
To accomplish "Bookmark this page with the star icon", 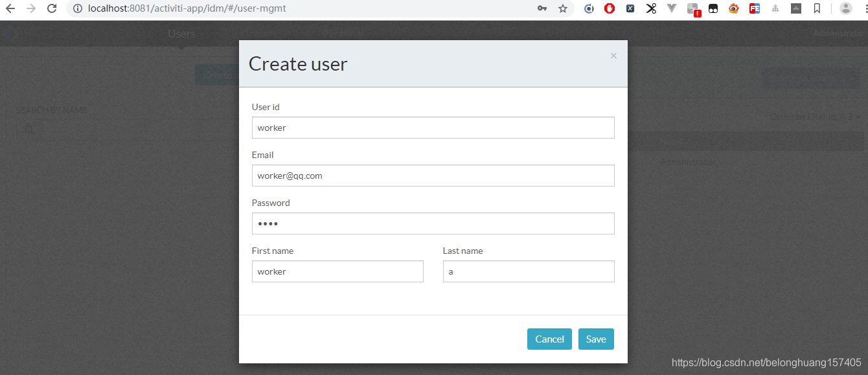I will [562, 8].
